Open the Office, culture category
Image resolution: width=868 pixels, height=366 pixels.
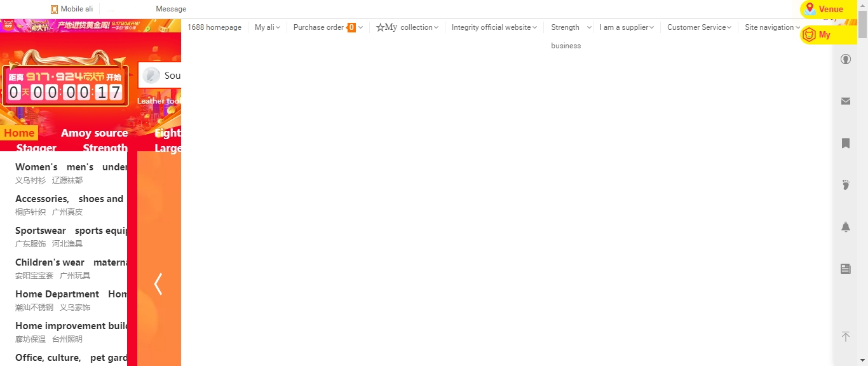click(x=48, y=358)
